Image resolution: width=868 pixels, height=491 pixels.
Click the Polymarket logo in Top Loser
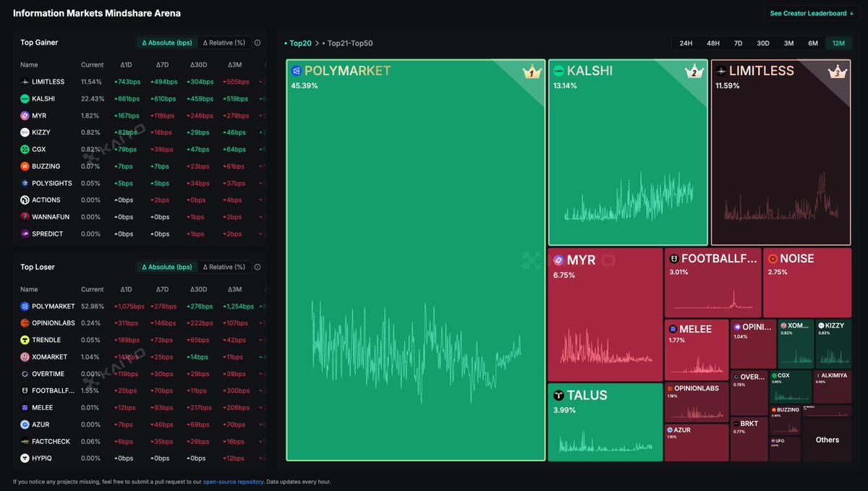point(25,307)
